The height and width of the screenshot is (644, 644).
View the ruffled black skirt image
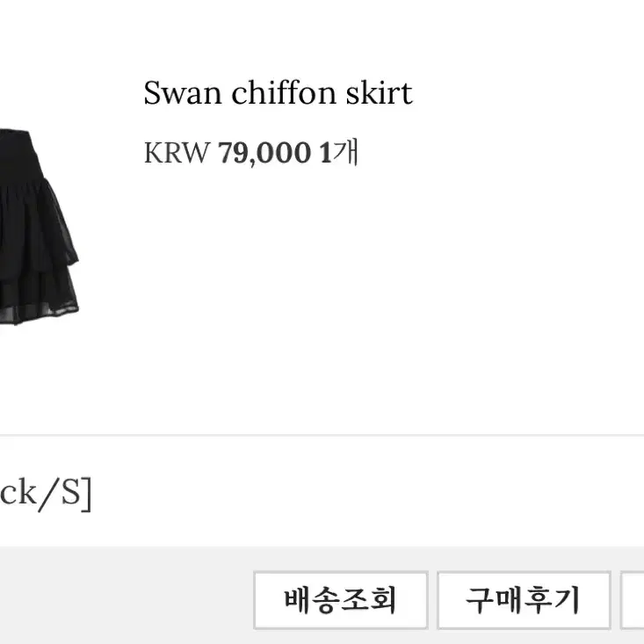[39, 228]
